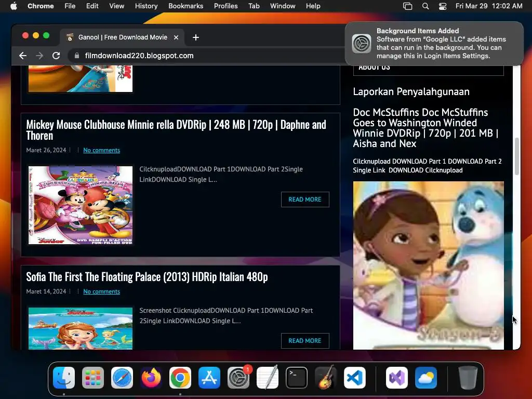Click the page vertical scrollbar thumb
532x399 pixels.
click(517, 156)
